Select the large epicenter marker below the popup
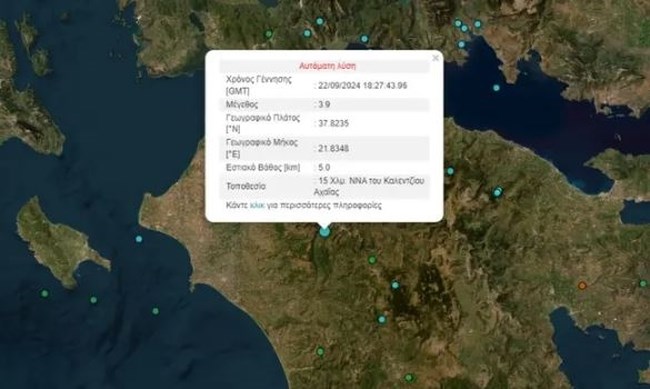The height and width of the screenshot is (389, 650). click(x=325, y=231)
